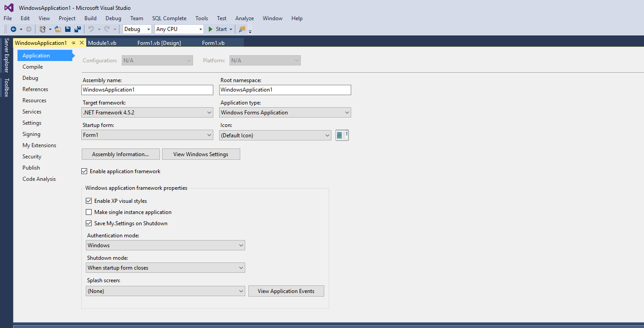This screenshot has height=328, width=644.
Task: Uncheck Enable application framework
Action: 84,171
